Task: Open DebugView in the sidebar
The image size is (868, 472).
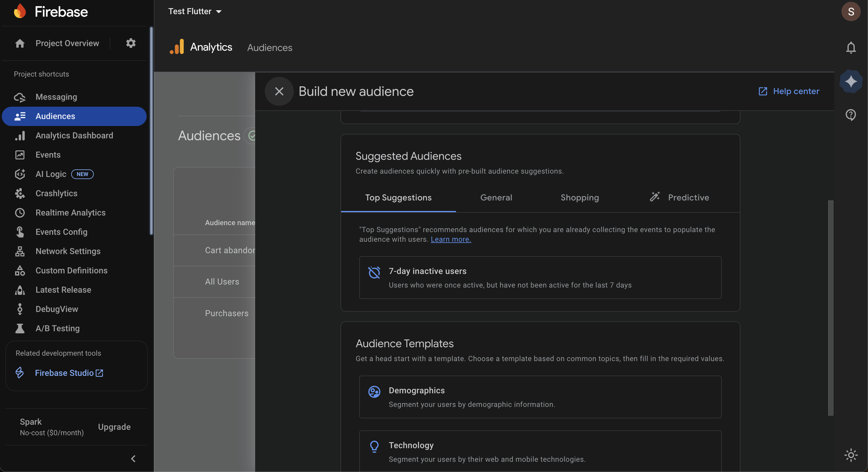Action: pyautogui.click(x=57, y=309)
